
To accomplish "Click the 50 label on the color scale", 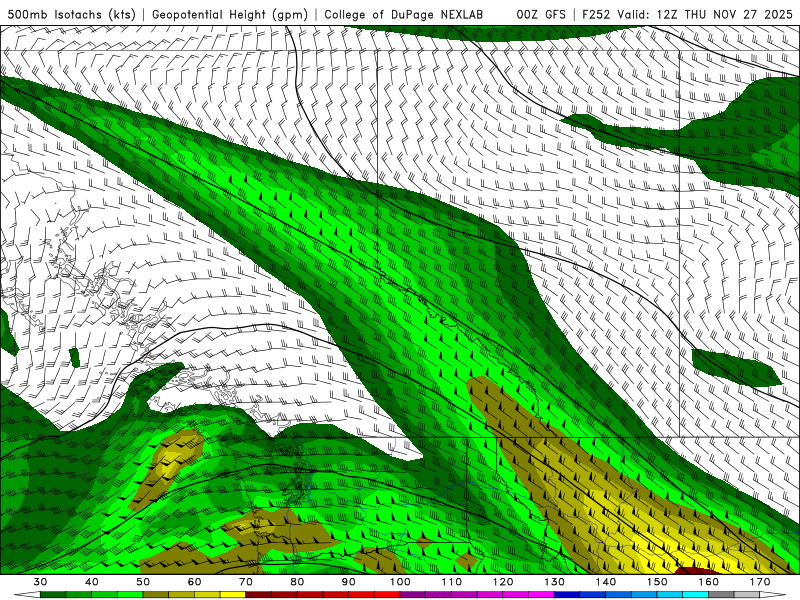I will pyautogui.click(x=143, y=582).
